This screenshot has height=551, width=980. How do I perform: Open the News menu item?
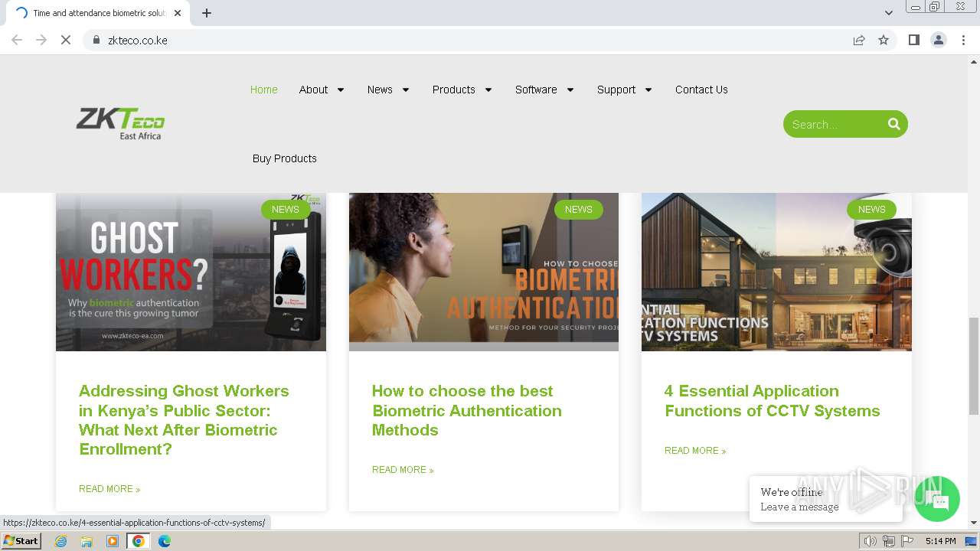tap(380, 90)
